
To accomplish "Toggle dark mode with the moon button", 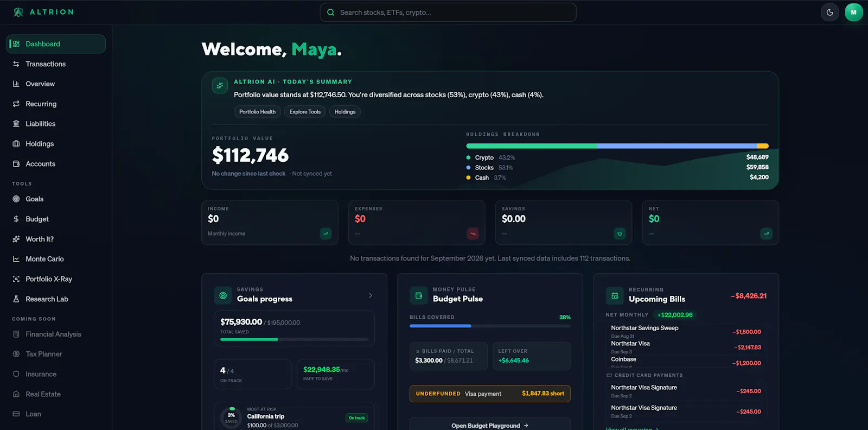I will [x=830, y=12].
